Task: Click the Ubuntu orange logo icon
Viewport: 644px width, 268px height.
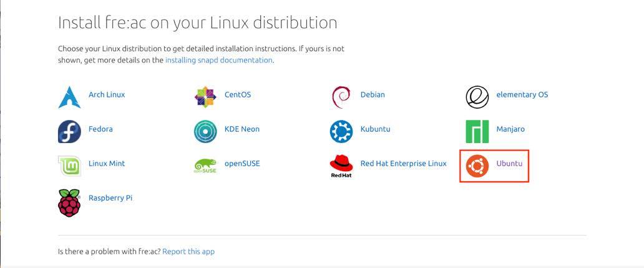Action: pyautogui.click(x=477, y=166)
